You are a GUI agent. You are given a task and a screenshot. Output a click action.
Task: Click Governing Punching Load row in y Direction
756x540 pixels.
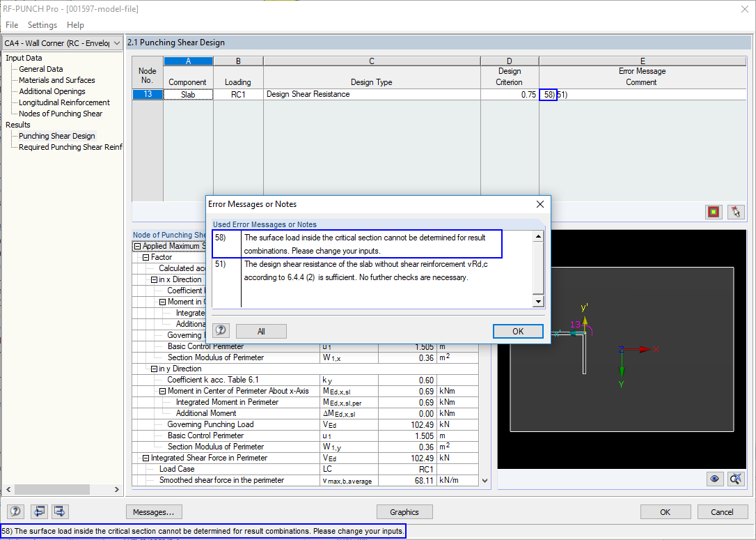pyautogui.click(x=305, y=424)
